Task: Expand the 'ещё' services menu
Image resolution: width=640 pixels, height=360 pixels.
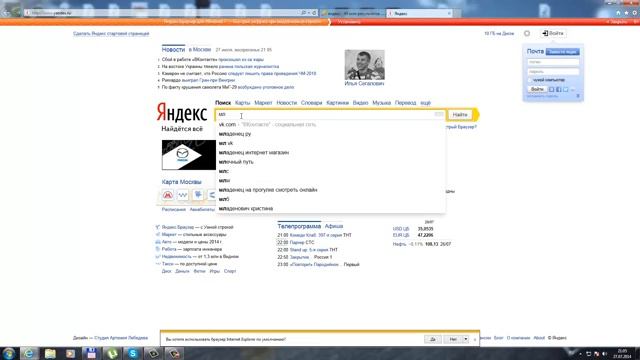Action: pyautogui.click(x=425, y=103)
